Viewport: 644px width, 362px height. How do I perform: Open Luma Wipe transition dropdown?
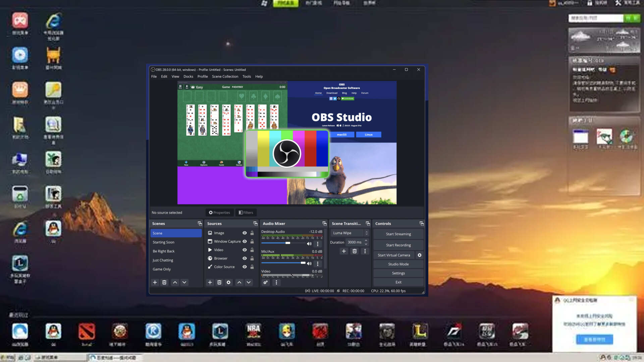350,233
